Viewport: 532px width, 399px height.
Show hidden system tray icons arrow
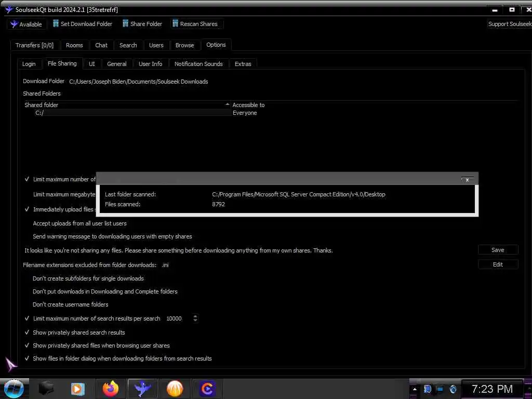tap(415, 389)
